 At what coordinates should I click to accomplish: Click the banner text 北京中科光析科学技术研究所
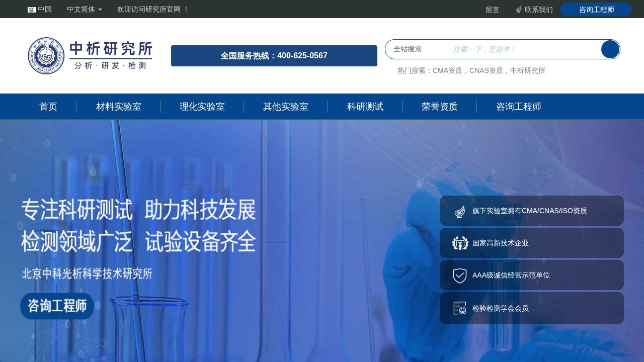[x=87, y=274]
